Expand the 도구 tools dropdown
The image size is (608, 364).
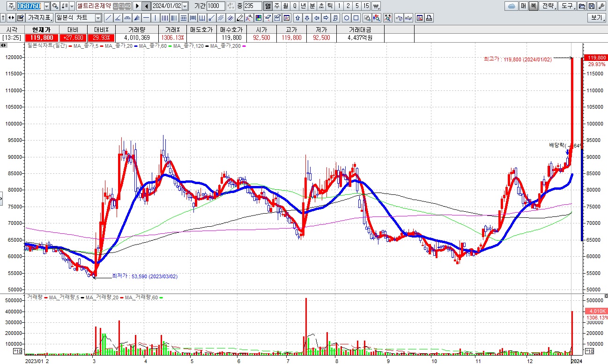pos(568,6)
